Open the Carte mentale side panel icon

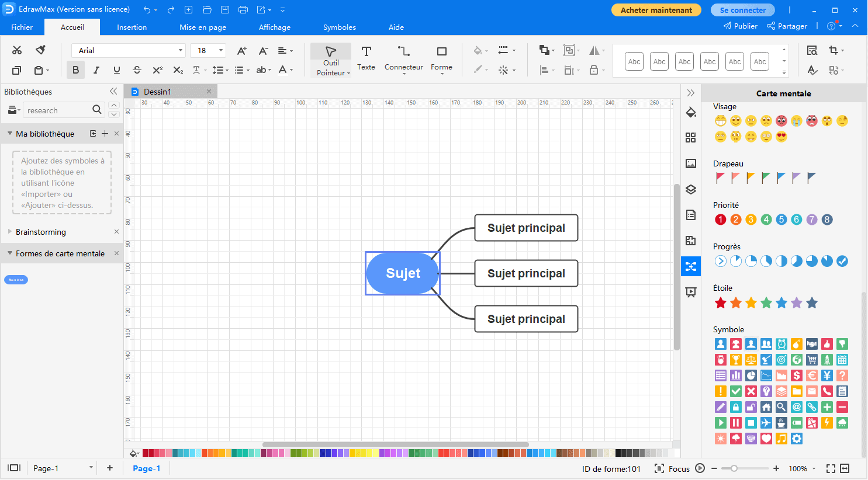click(691, 267)
